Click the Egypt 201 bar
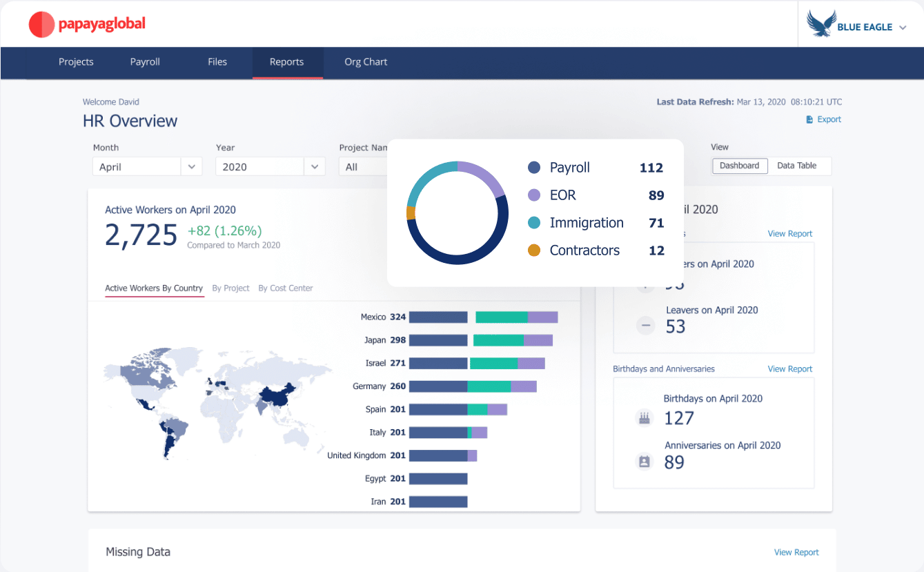The width and height of the screenshot is (924, 572). pos(438,478)
